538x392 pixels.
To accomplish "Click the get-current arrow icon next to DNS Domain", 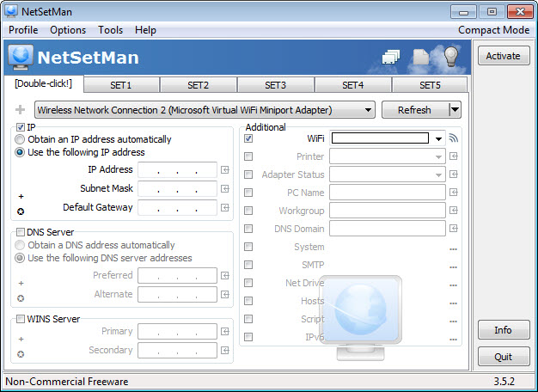I will pyautogui.click(x=454, y=229).
